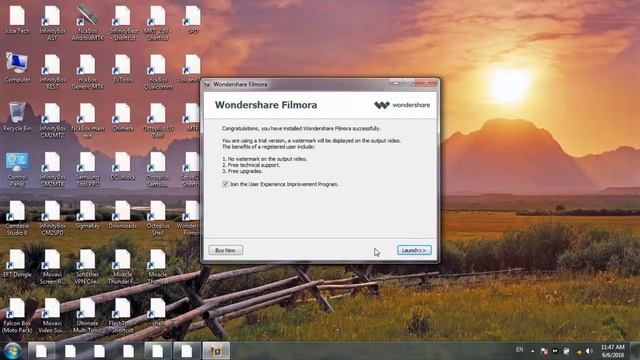Open the Juba Tech desktop icon
Viewport: 640px width, 360px height.
click(17, 20)
